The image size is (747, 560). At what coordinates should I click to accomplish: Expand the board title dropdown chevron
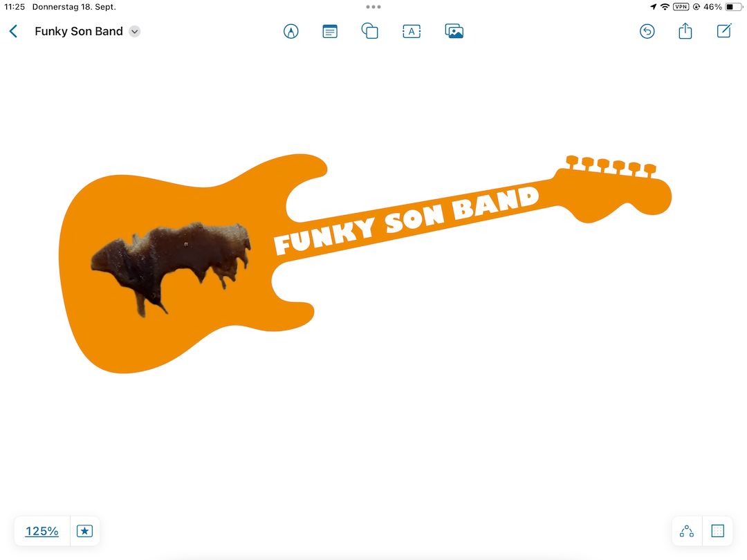tap(135, 31)
